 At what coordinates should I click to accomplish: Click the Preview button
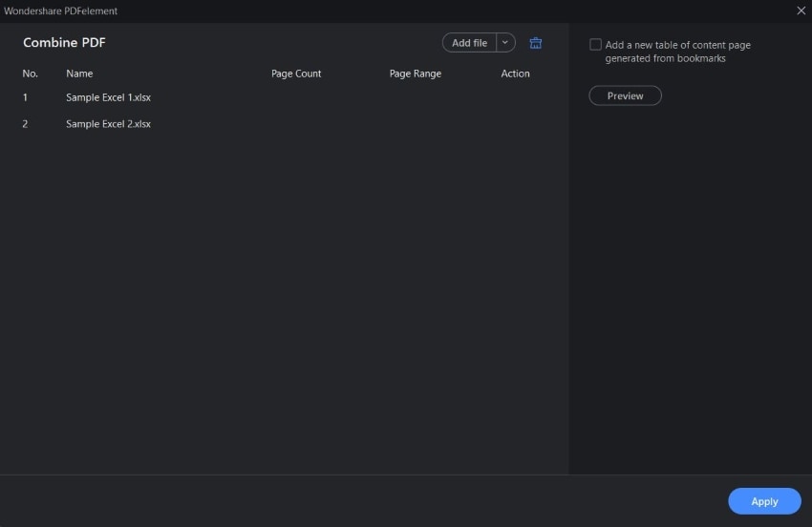point(625,95)
